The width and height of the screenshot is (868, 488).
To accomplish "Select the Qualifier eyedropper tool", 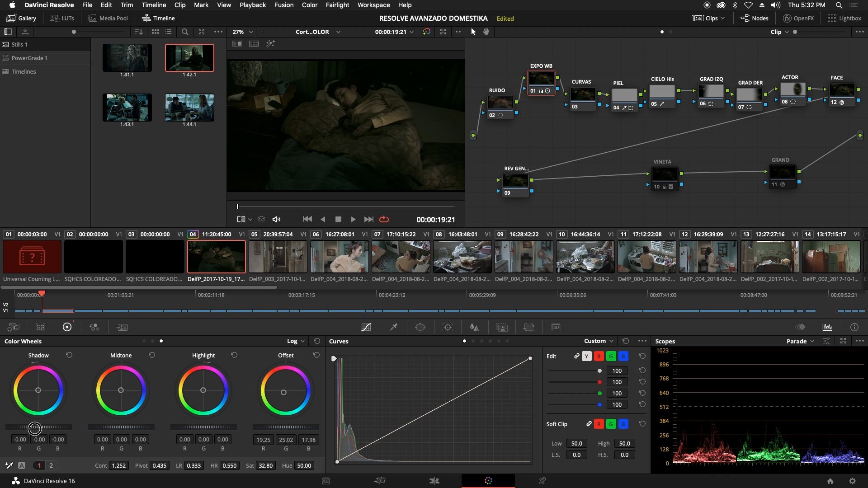I will (x=393, y=327).
